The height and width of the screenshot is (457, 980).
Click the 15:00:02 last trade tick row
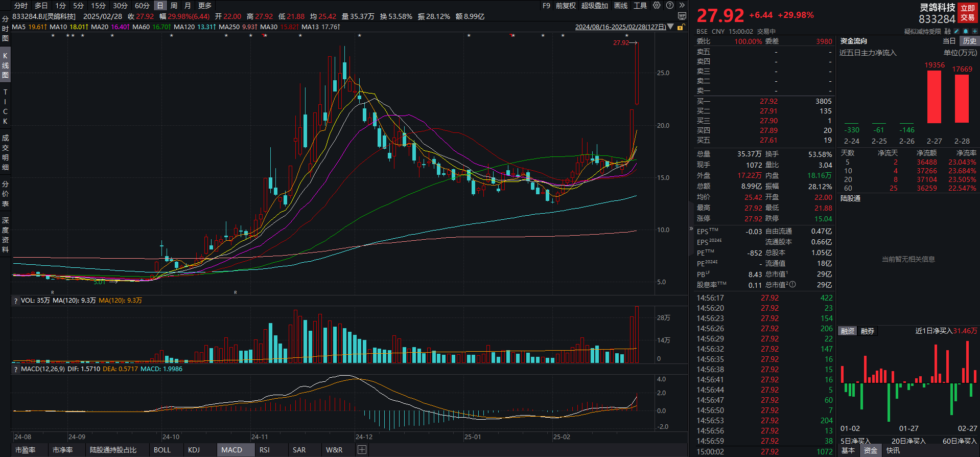coord(764,452)
